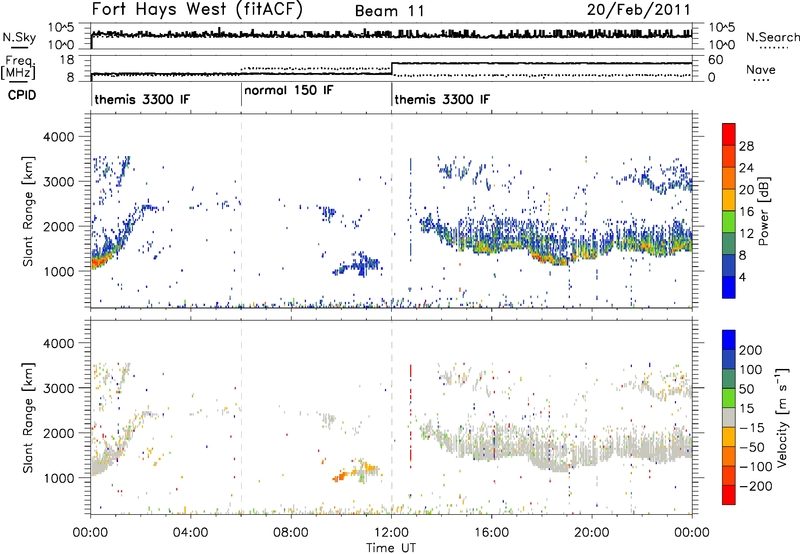Click the "Slant Range [km]" label of velocity panel
This screenshot has height=554, width=800.
tap(28, 417)
